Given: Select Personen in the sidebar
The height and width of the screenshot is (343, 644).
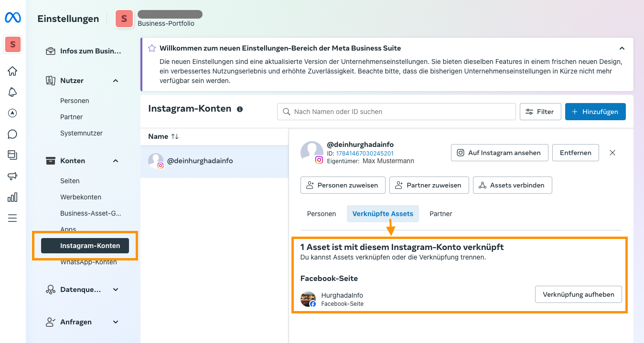Looking at the screenshot, I should (x=75, y=101).
